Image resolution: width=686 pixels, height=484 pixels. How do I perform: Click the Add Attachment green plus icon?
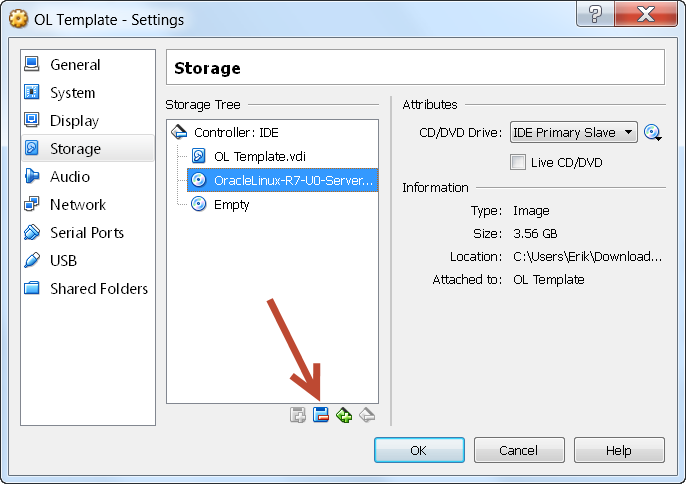(344, 414)
